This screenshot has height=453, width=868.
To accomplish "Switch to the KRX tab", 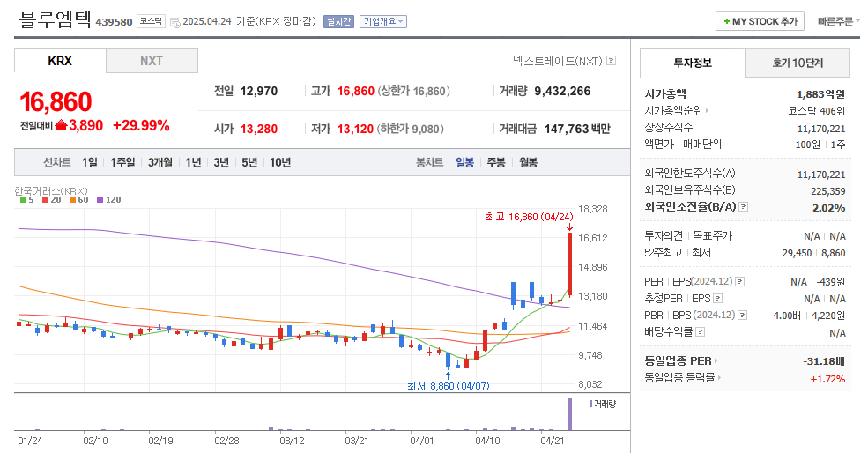I will point(60,61).
